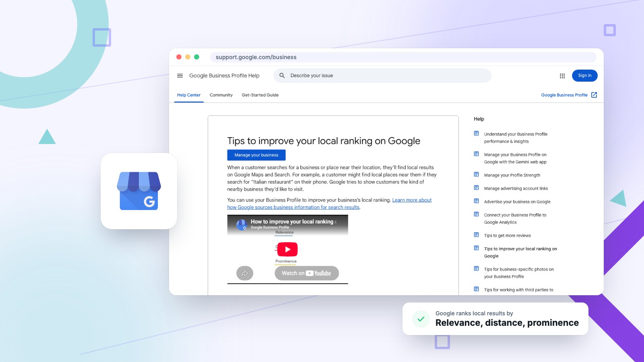The width and height of the screenshot is (644, 362).
Task: Click the green maximize window dot
Action: tap(196, 57)
